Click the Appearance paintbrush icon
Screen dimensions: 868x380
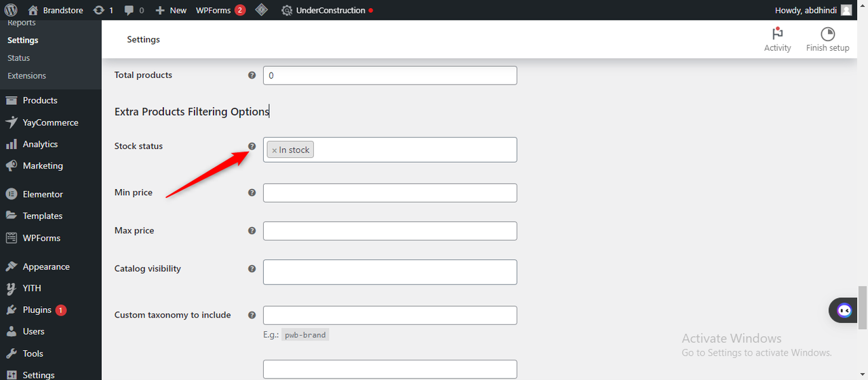coord(11,267)
